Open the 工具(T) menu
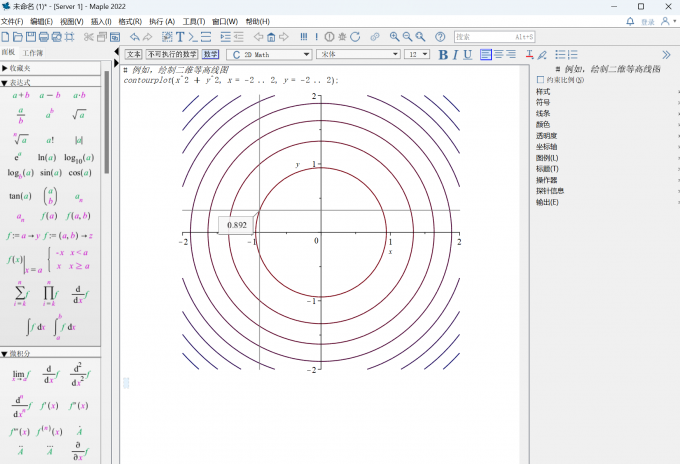Image resolution: width=680 pixels, height=464 pixels. pos(194,21)
